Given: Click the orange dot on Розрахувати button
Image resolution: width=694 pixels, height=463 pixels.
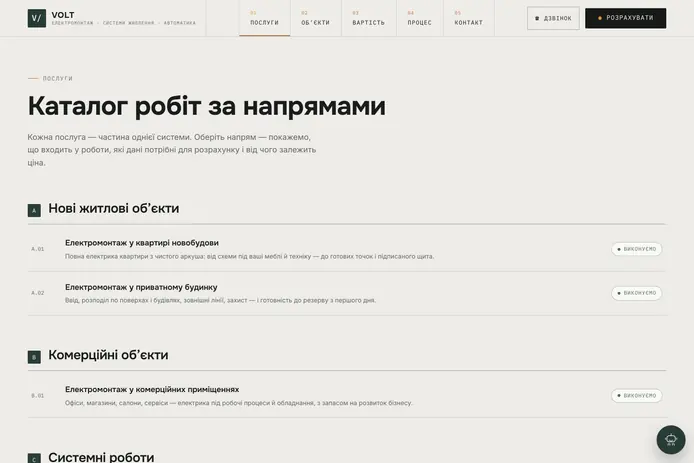Looking at the screenshot, I should click(x=600, y=18).
